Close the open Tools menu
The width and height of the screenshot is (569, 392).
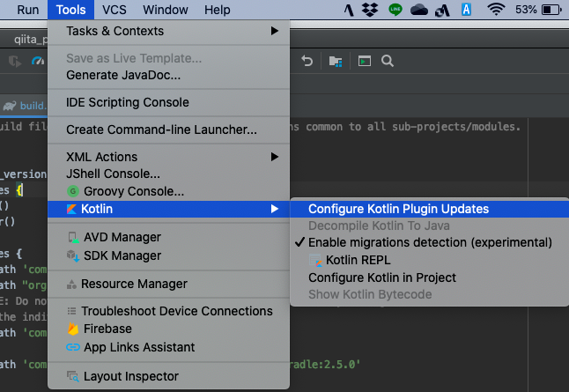70,10
